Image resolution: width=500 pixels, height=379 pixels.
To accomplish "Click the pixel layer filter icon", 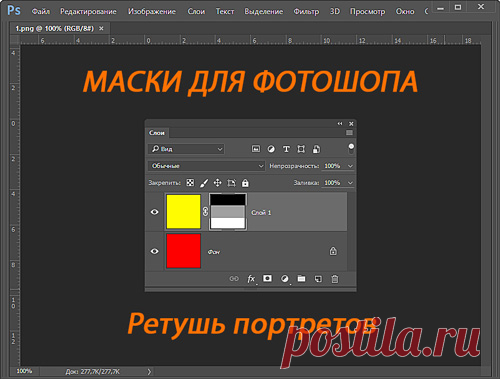I will click(x=256, y=149).
